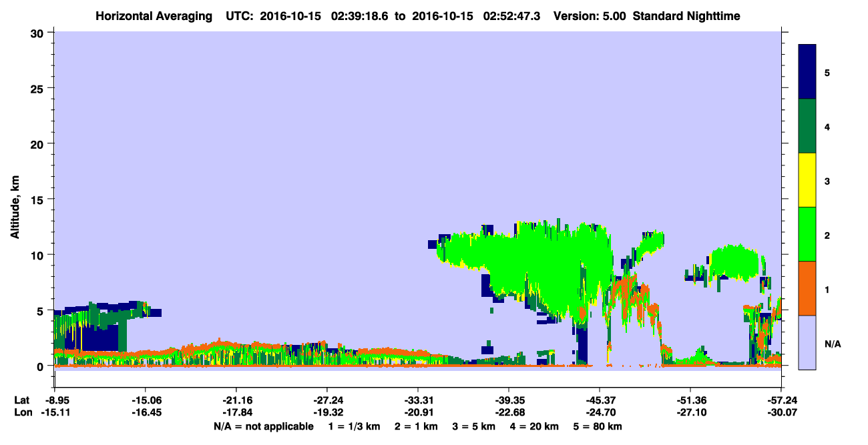Click latitude value -15.06
Screen dimensions: 868x445
146,400
